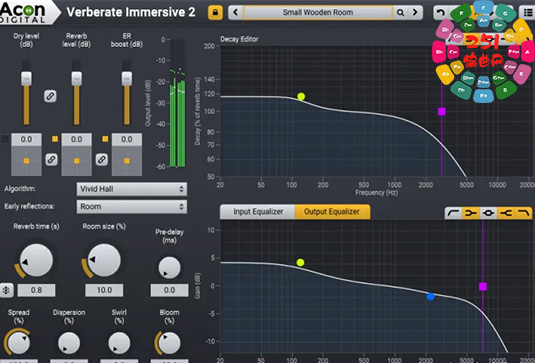This screenshot has height=363, width=535.
Task: Select magenta square node in Decay Editor
Action: coord(442,112)
